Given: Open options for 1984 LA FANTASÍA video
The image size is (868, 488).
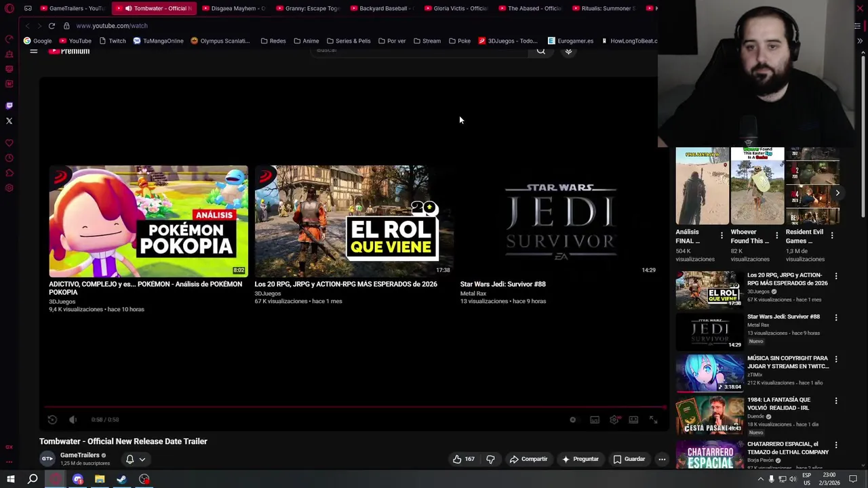Looking at the screenshot, I should (x=835, y=401).
